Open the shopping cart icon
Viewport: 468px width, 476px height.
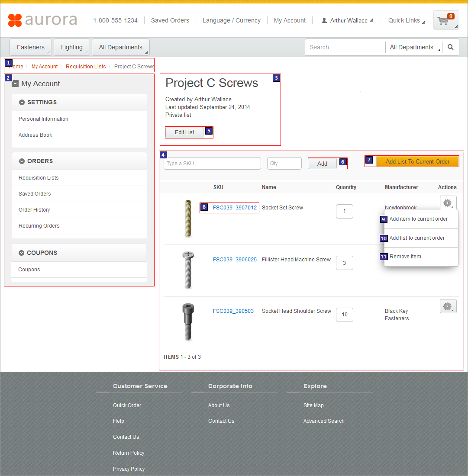(x=446, y=20)
